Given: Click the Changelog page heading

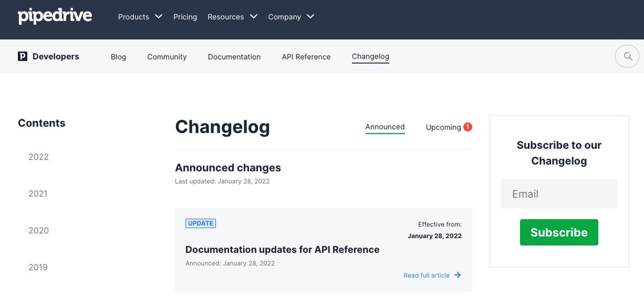Looking at the screenshot, I should (222, 127).
